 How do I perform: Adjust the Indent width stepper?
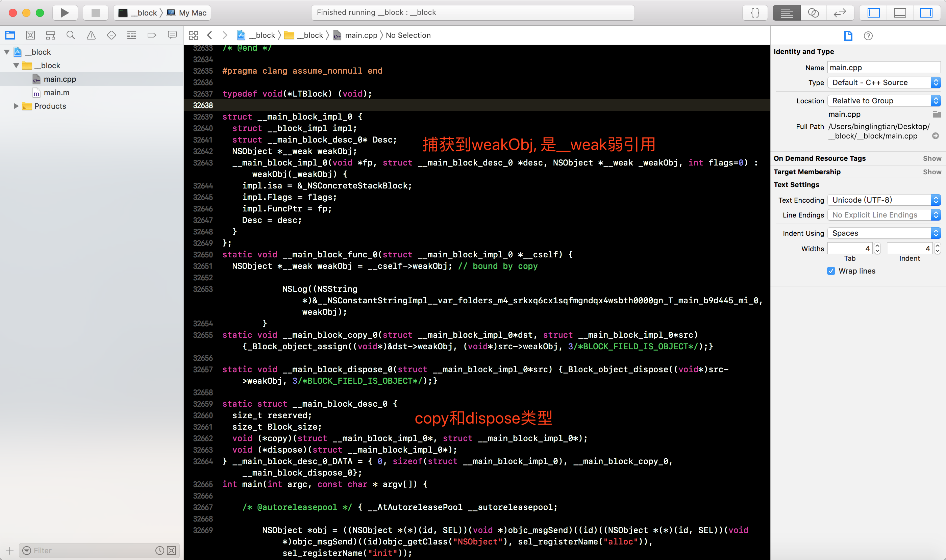click(x=937, y=248)
